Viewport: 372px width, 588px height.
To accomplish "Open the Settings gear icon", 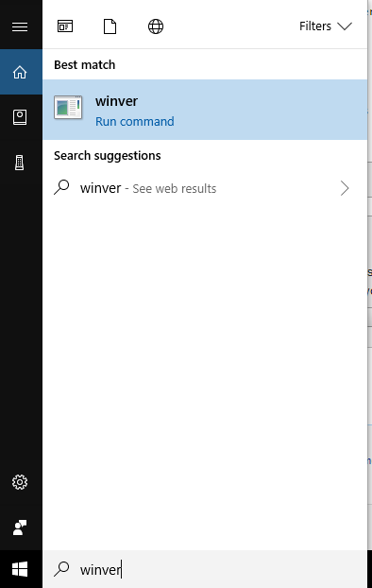I will (20, 482).
